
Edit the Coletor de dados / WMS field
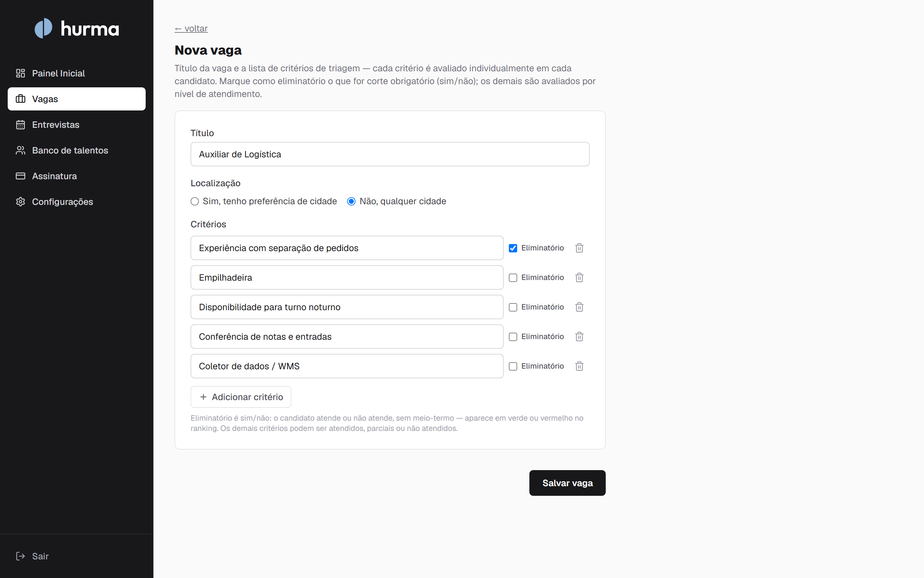point(347,366)
